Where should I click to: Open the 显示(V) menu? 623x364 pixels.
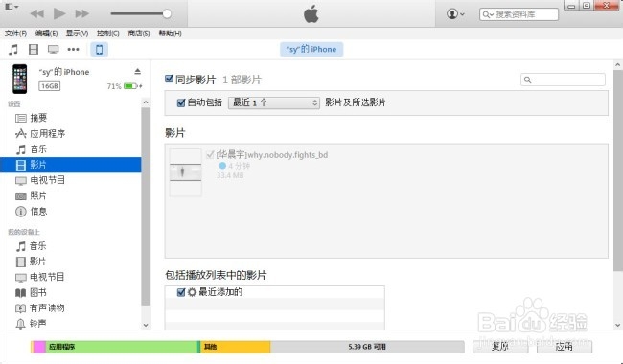77,34
